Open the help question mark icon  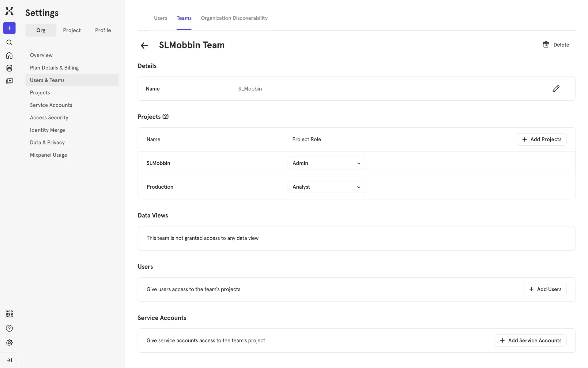(x=9, y=328)
